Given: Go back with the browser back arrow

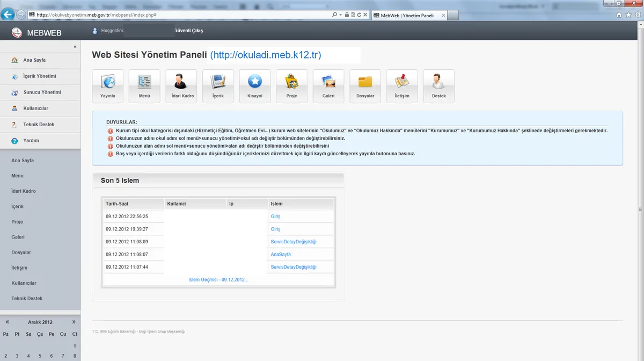Looking at the screenshot, I should 8,15.
